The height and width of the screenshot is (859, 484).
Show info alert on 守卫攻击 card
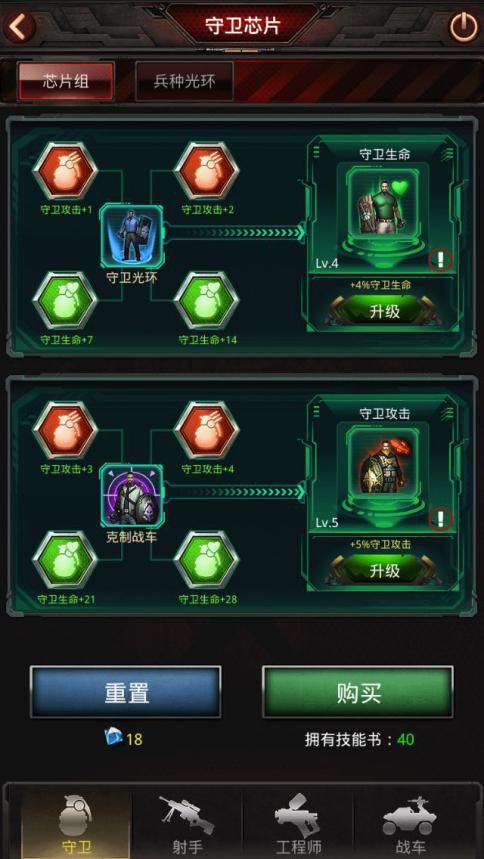[440, 519]
